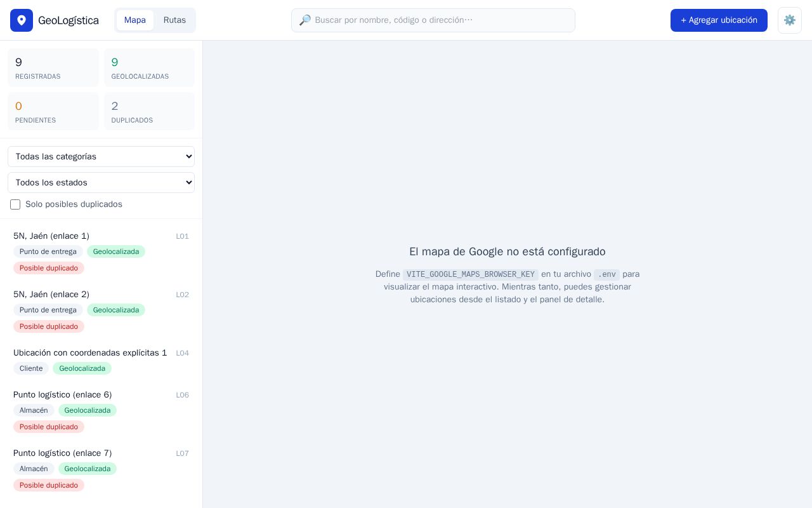Switch to the Mapa tab

[x=135, y=20]
